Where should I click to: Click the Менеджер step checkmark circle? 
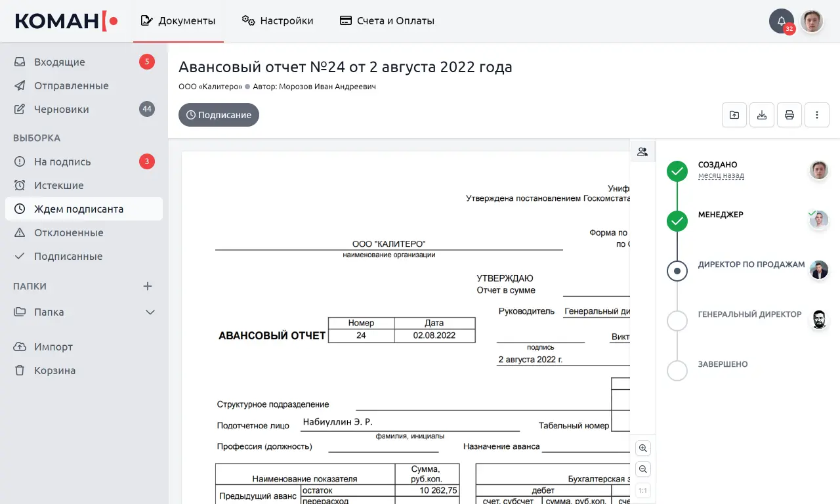coord(677,221)
